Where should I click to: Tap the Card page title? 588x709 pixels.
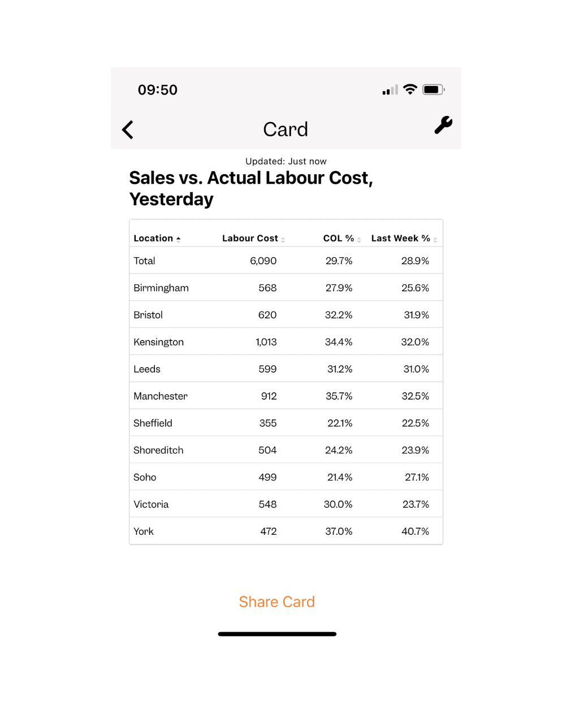286,129
